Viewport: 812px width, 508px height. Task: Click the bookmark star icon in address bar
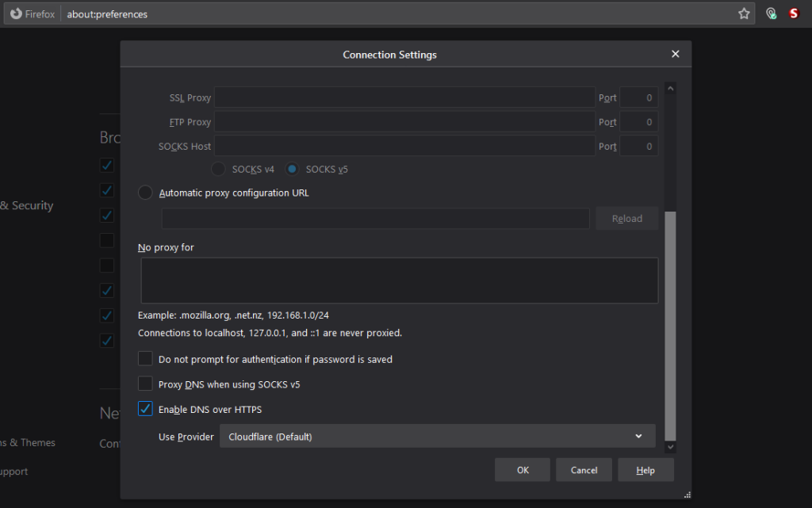coord(744,13)
